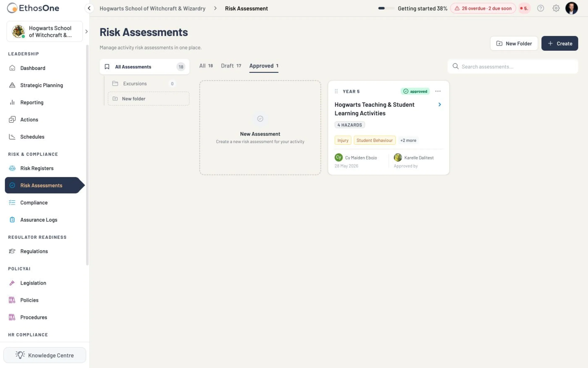Image resolution: width=588 pixels, height=368 pixels.
Task: Click Hogwarts School breadcrumb link
Action: point(152,8)
